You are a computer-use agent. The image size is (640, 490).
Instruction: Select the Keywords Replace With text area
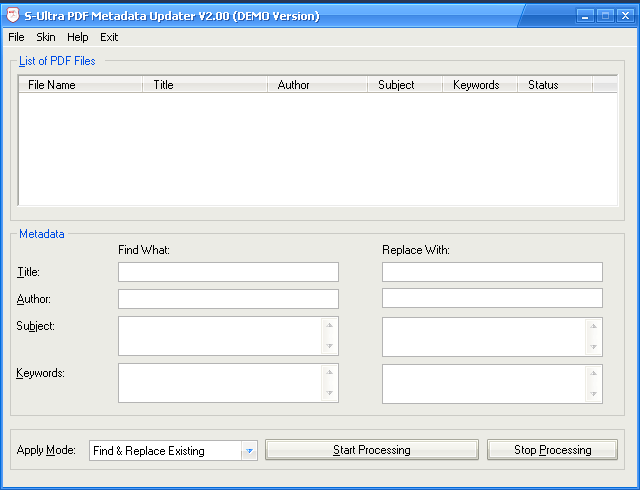484,383
